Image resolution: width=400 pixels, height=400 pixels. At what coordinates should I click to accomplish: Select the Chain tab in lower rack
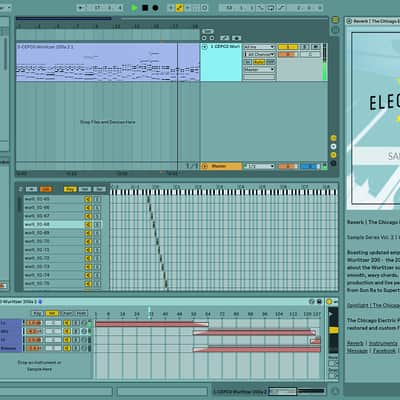coord(67,314)
